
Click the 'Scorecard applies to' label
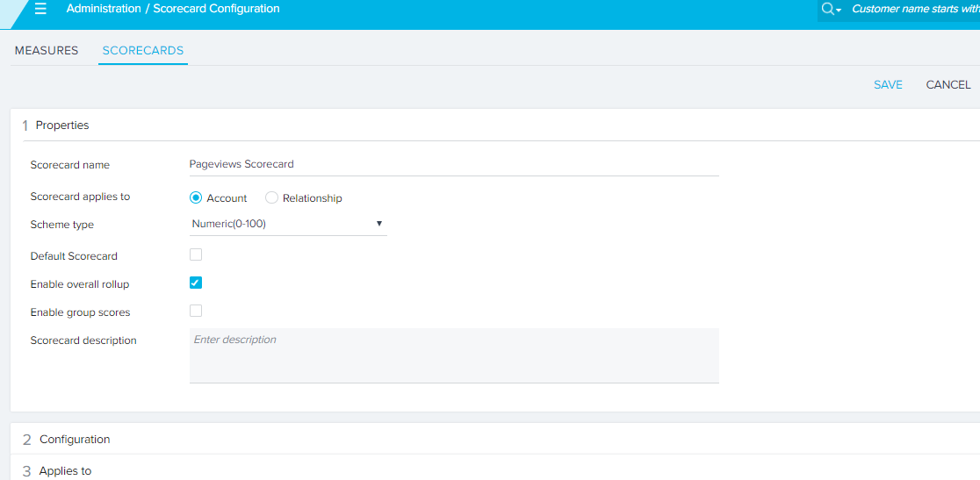80,197
